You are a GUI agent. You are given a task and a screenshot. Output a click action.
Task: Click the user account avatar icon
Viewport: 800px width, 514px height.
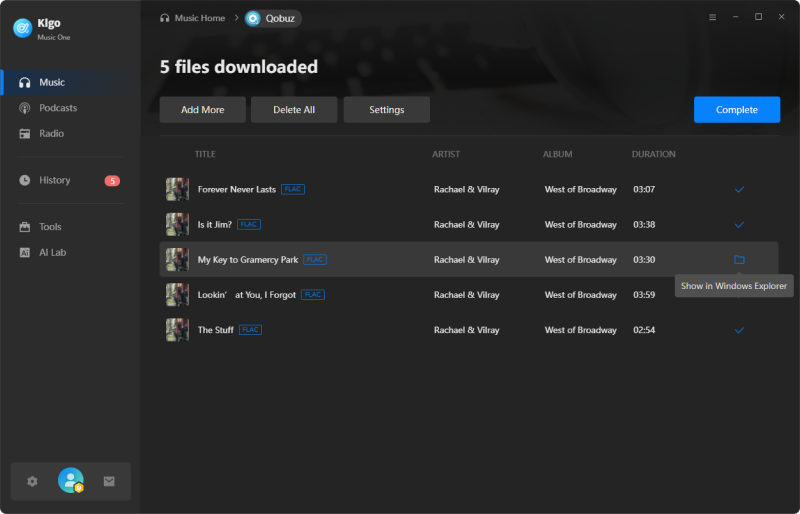(71, 480)
